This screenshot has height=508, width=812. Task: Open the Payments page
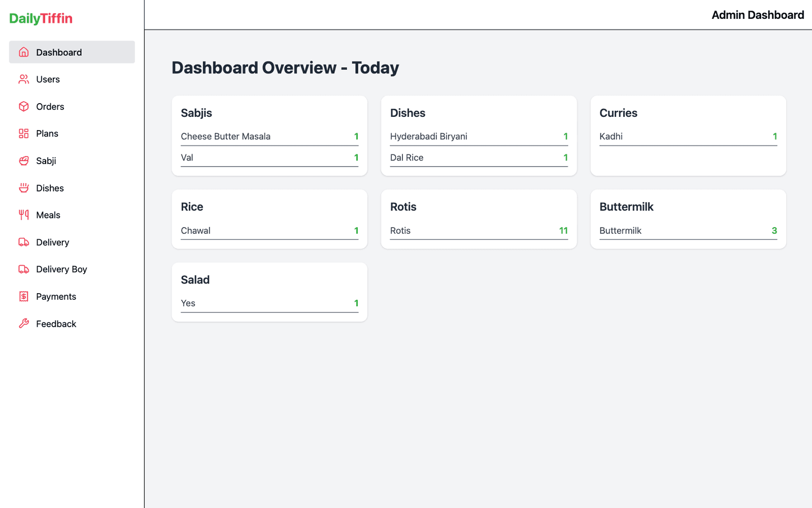point(72,297)
